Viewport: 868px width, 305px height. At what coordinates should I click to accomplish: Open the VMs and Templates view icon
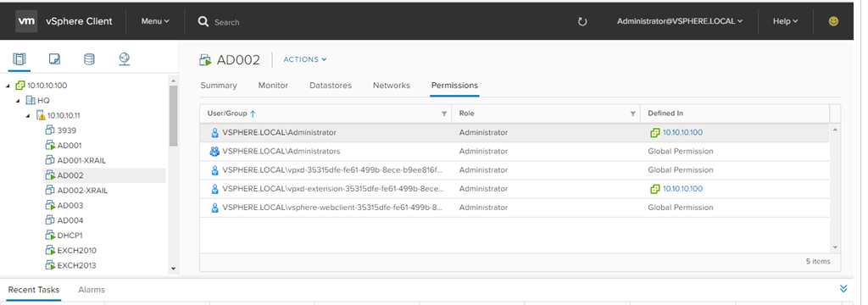[x=54, y=58]
